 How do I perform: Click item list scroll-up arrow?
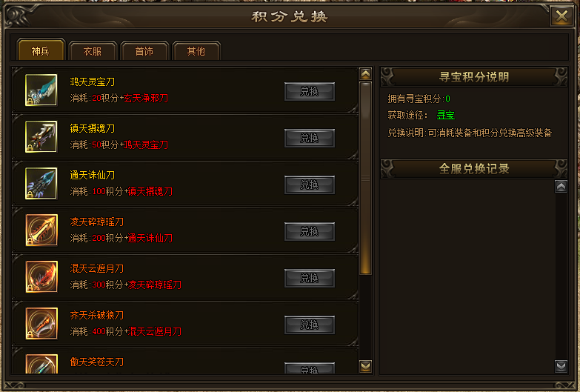click(x=365, y=74)
